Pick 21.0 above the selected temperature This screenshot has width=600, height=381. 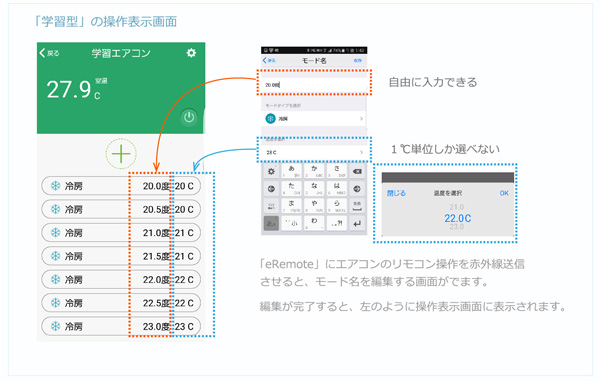[457, 207]
